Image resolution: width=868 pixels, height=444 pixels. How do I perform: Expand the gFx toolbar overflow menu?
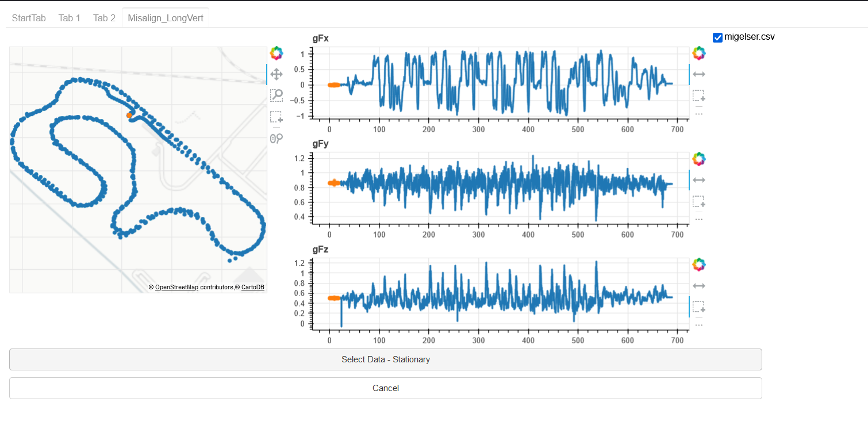(x=699, y=113)
